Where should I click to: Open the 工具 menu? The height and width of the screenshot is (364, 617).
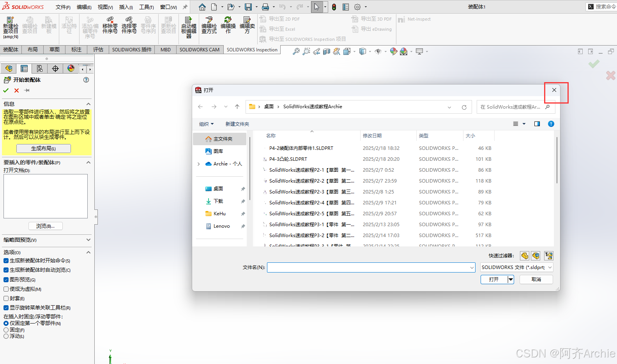click(147, 7)
